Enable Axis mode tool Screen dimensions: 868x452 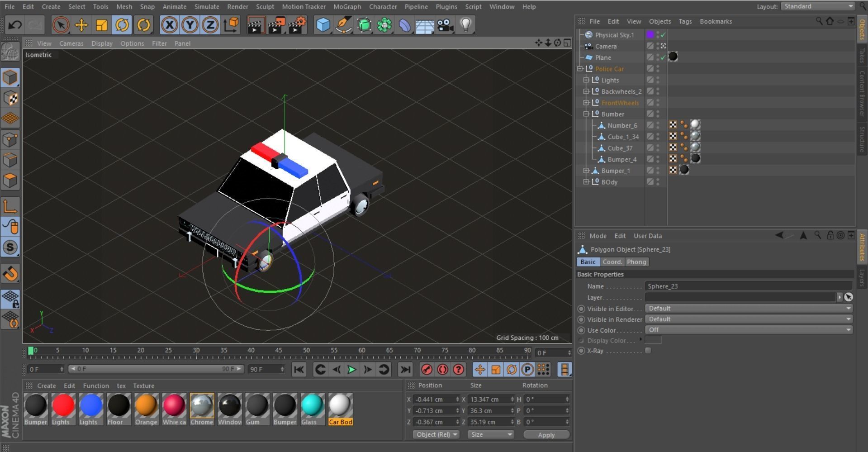point(10,206)
